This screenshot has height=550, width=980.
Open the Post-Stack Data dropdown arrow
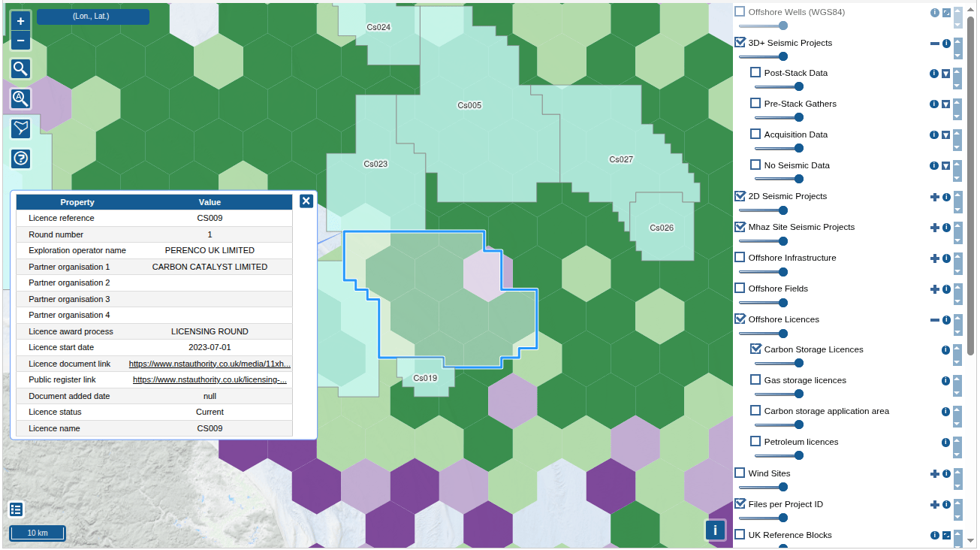[x=946, y=74]
